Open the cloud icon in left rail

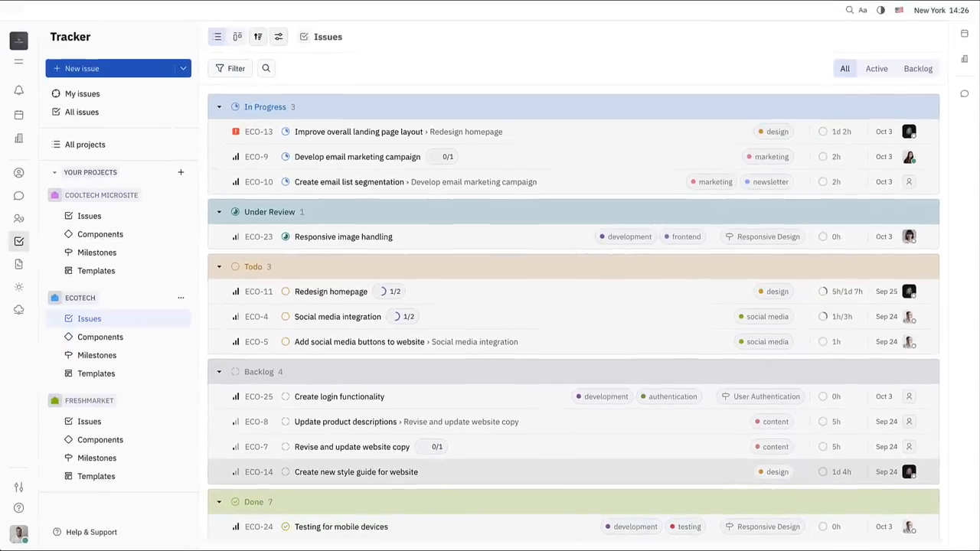(x=19, y=310)
